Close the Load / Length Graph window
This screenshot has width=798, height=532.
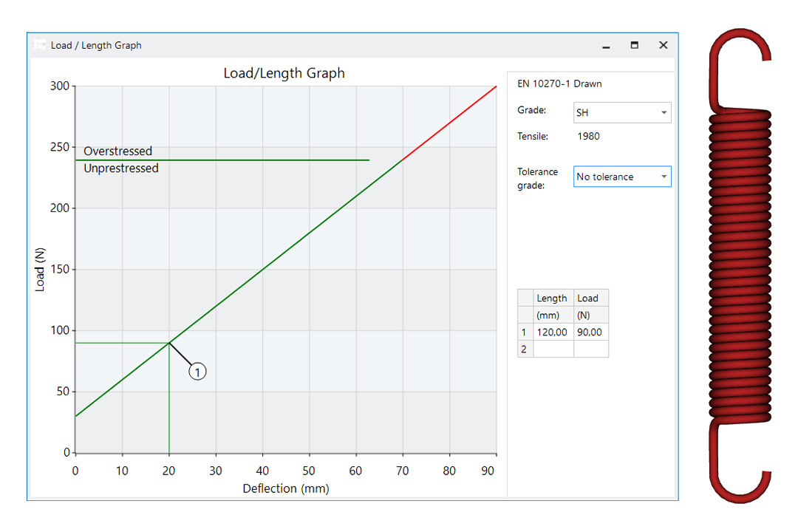click(x=663, y=45)
